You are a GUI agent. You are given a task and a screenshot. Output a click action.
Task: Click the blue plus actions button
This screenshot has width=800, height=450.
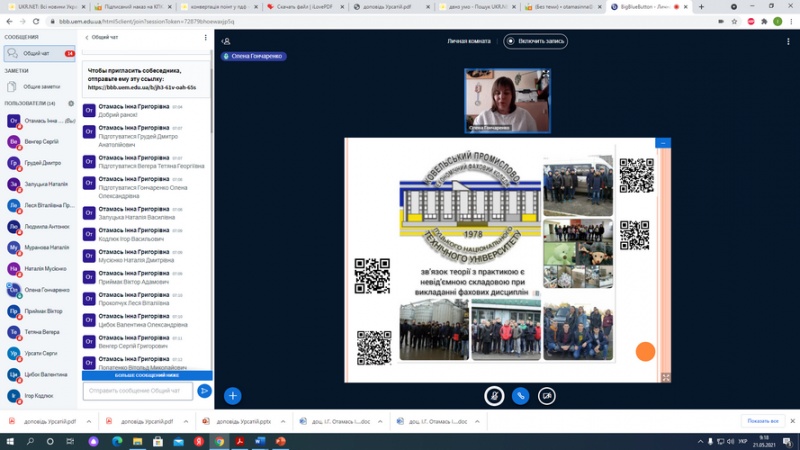coord(232,395)
